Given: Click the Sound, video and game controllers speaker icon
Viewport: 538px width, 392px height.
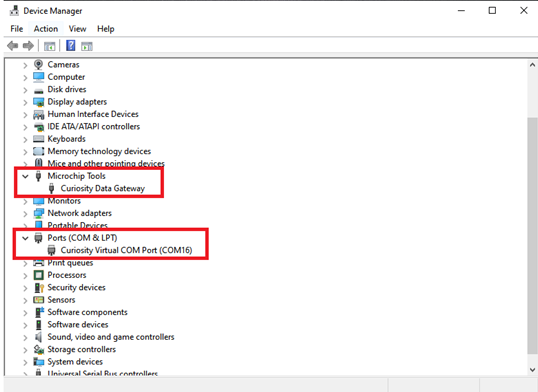Looking at the screenshot, I should click(x=38, y=337).
